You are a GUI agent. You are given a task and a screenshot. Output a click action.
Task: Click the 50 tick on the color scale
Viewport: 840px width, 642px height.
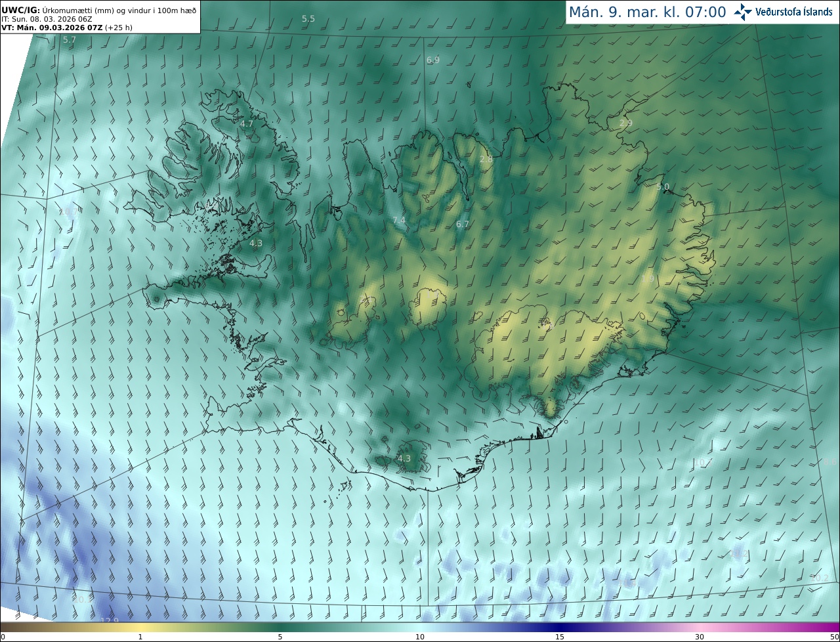(x=834, y=637)
